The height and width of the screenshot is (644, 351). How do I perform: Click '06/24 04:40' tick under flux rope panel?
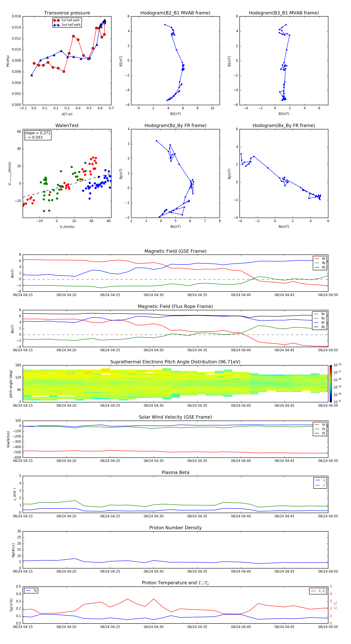tap(241, 350)
